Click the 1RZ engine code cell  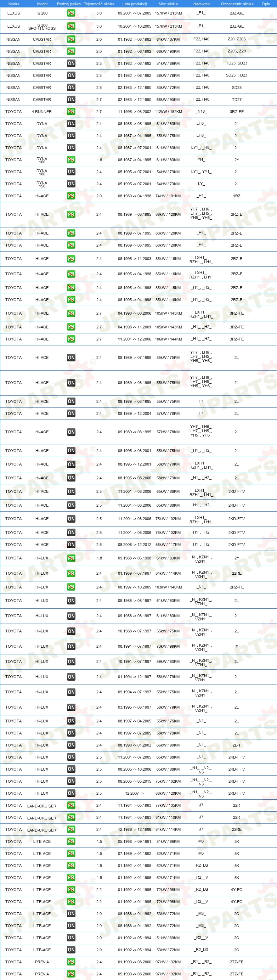pos(237,196)
